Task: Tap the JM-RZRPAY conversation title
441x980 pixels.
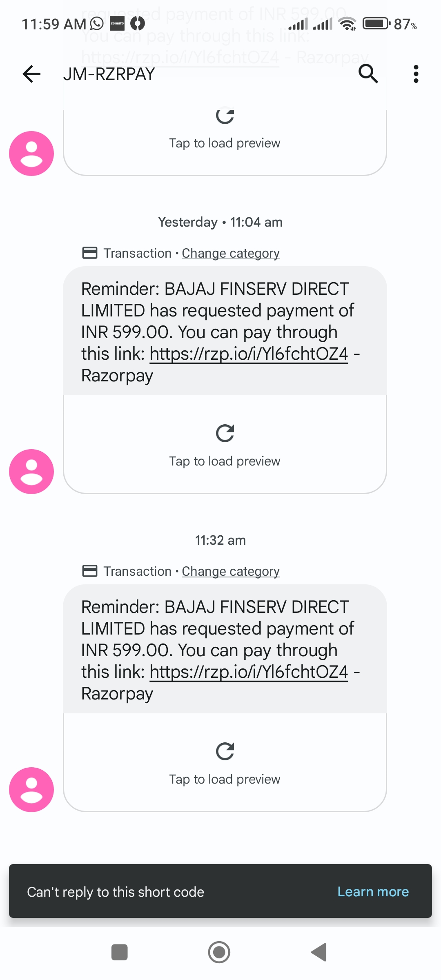Action: pos(109,74)
